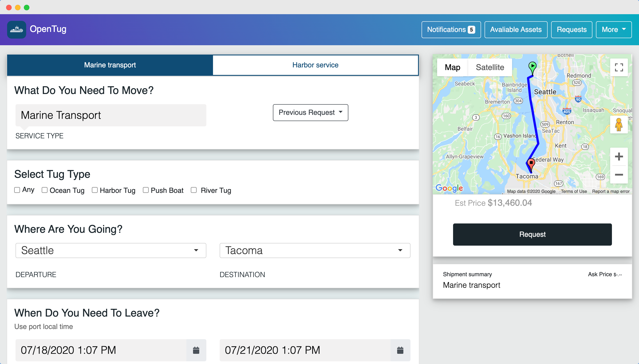Click the Est Price $13,460.04 text
Image resolution: width=639 pixels, height=364 pixels.
pos(493,203)
